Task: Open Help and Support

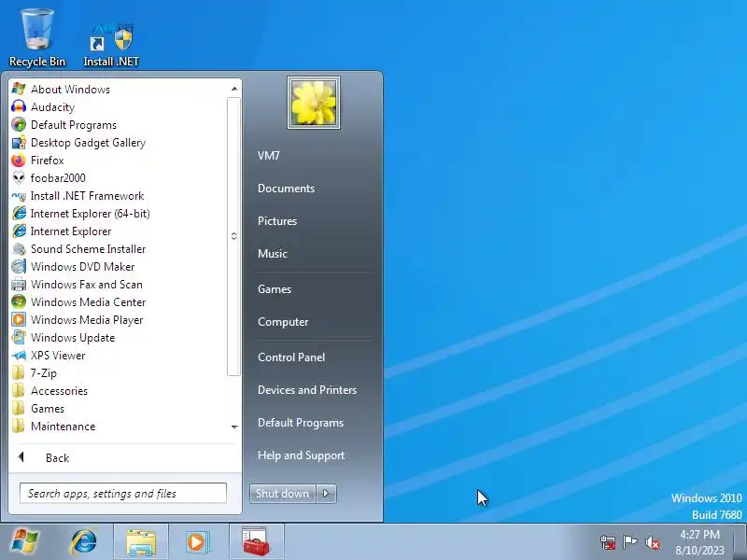Action: 301,455
